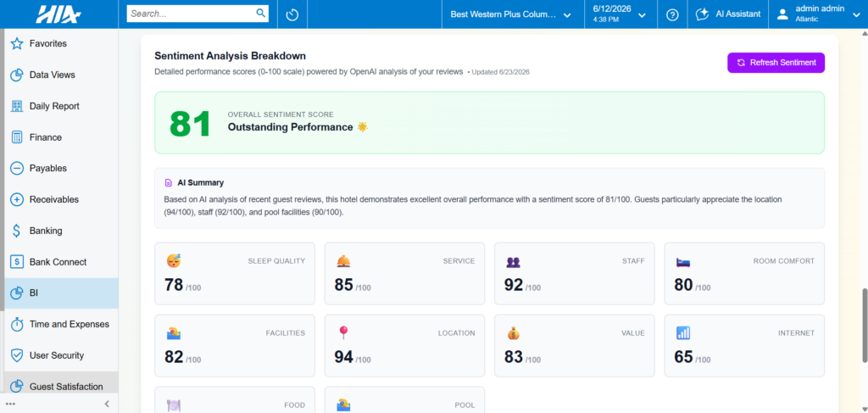This screenshot has width=868, height=413.
Task: Click the Location score 94
Action: click(344, 357)
